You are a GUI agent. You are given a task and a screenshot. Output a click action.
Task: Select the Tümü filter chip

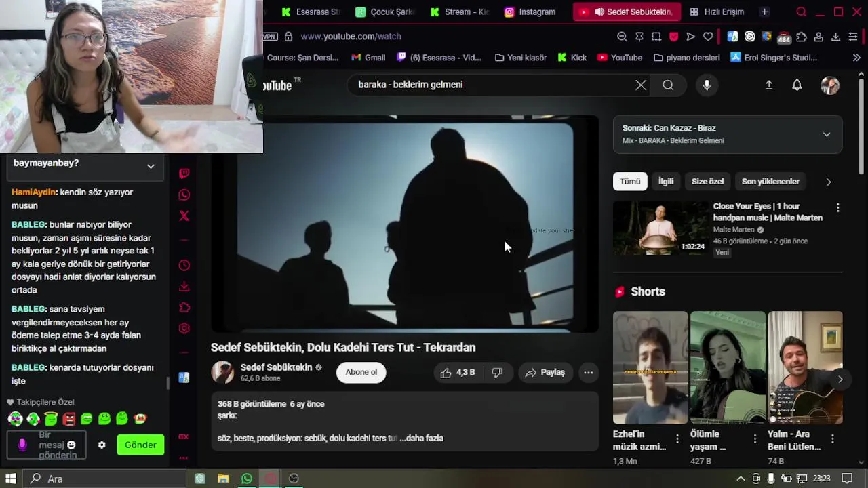click(630, 181)
